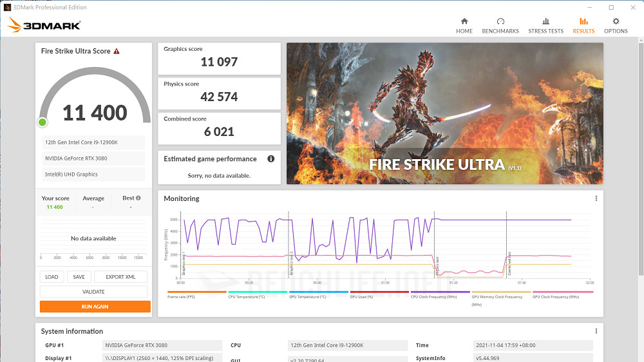Click info icon next to Estimated game performance
Viewport: 644px width, 362px height.
[x=271, y=158]
